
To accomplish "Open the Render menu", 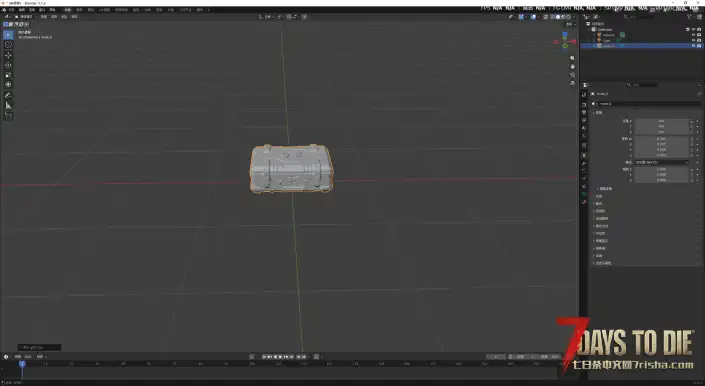I will click(32, 9).
